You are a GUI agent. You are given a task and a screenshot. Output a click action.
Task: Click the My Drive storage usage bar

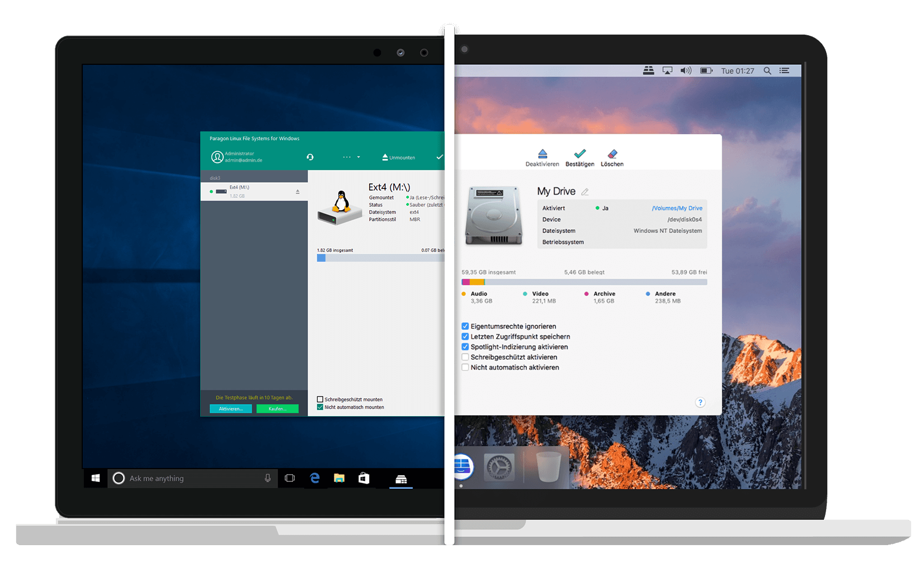coord(584,282)
